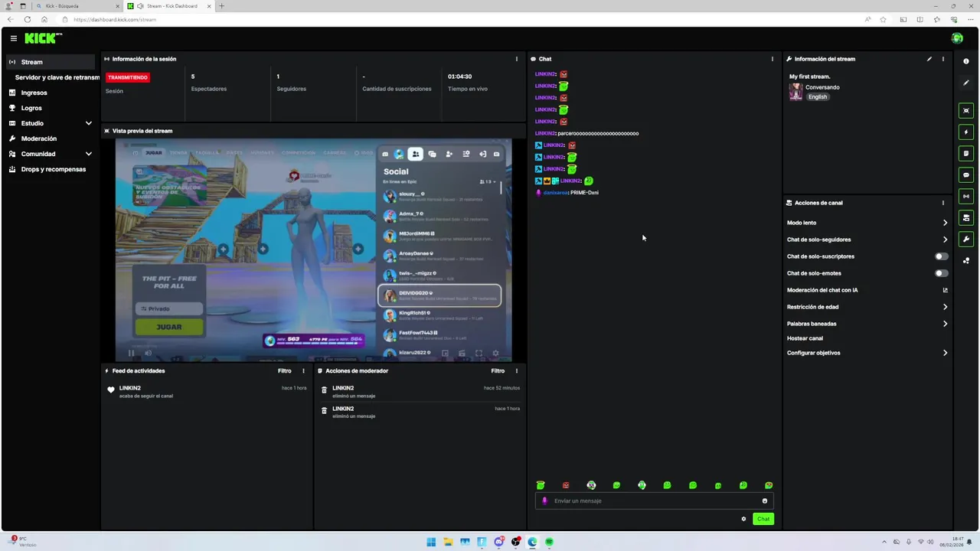Click the stream category thumbnail image
Viewport: 980px width, 551px height.
(x=796, y=92)
